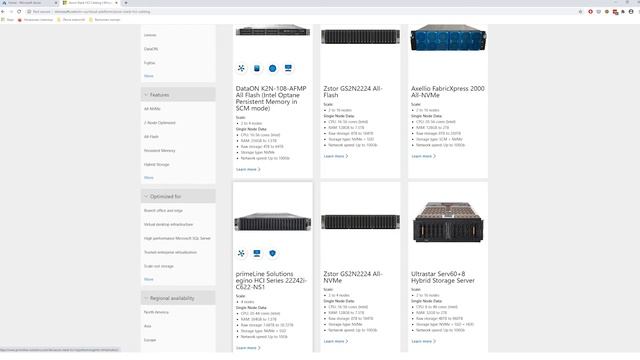Click the DataON card's first round network icon
The height and width of the screenshot is (360, 640).
click(241, 68)
